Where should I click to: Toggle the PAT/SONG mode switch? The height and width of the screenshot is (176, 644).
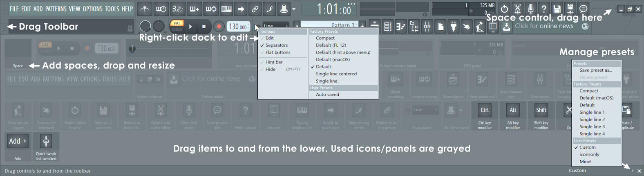click(177, 26)
